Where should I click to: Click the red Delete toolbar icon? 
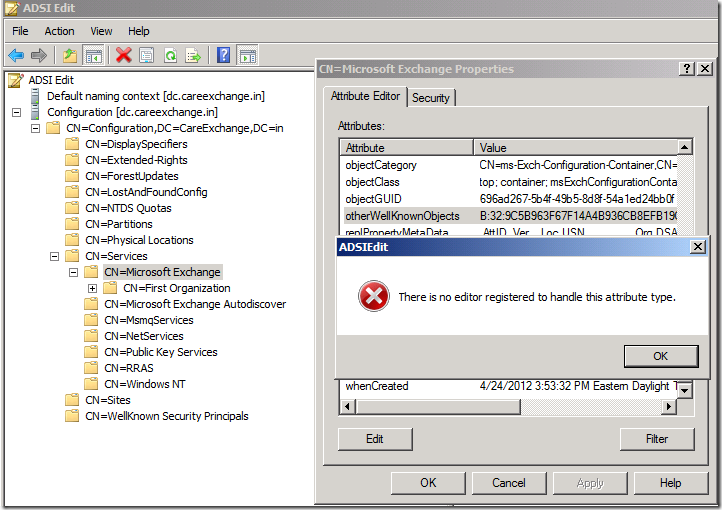click(x=123, y=55)
